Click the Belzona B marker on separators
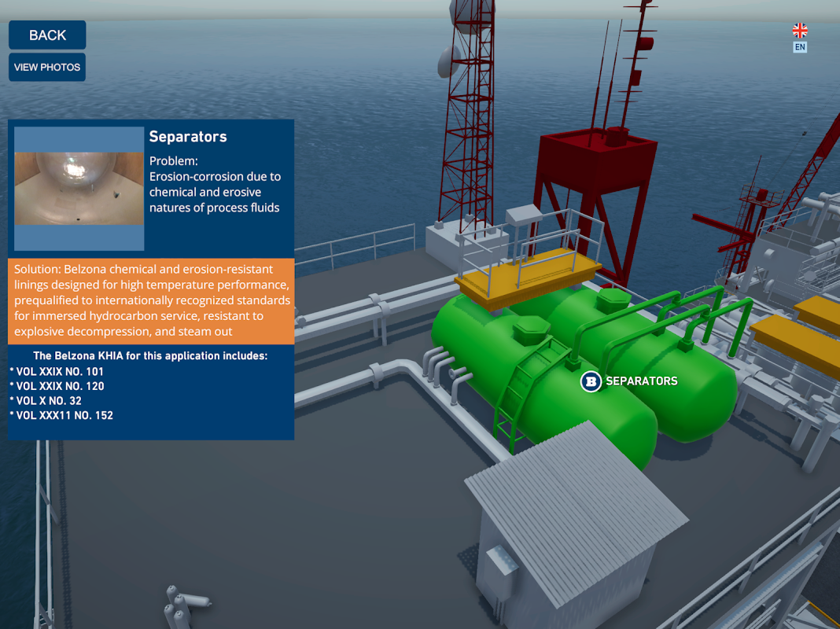 (591, 381)
